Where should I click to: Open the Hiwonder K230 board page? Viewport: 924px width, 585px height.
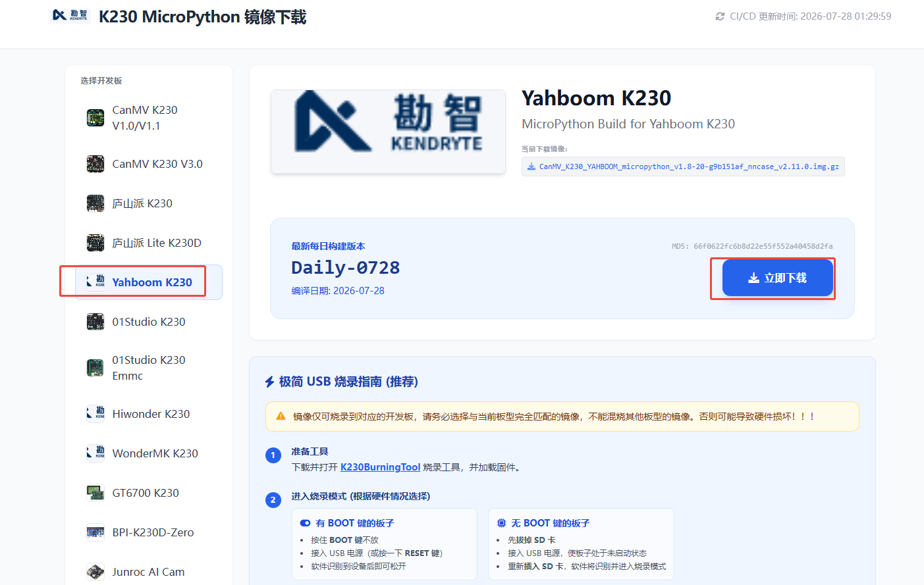(x=149, y=414)
